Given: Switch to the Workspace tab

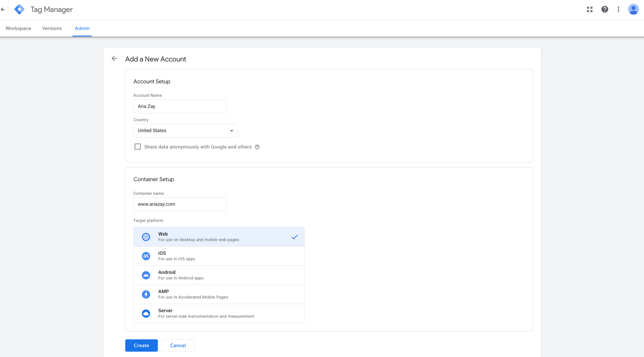Looking at the screenshot, I should [x=18, y=28].
